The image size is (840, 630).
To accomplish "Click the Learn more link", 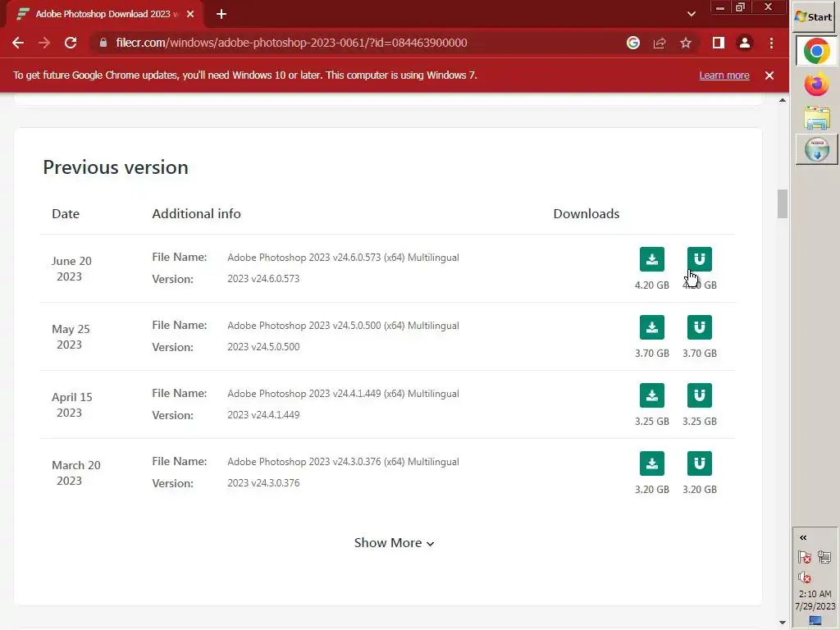I will coord(724,75).
